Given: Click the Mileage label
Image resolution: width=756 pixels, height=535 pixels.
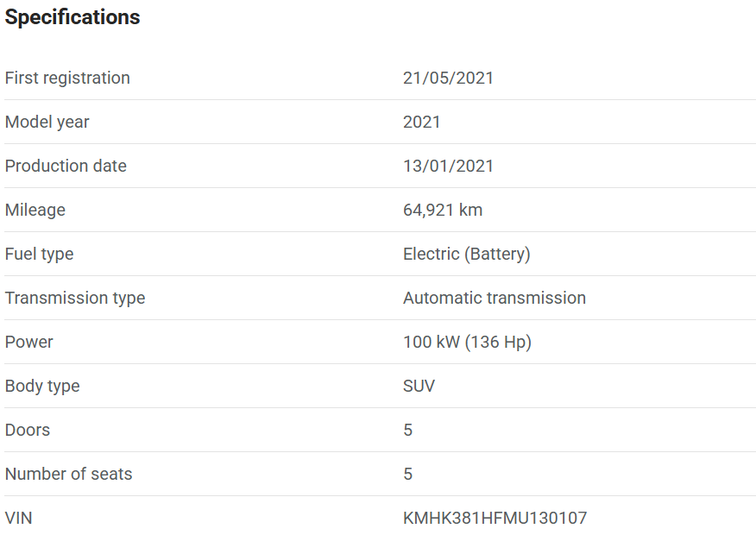Looking at the screenshot, I should (x=35, y=210).
